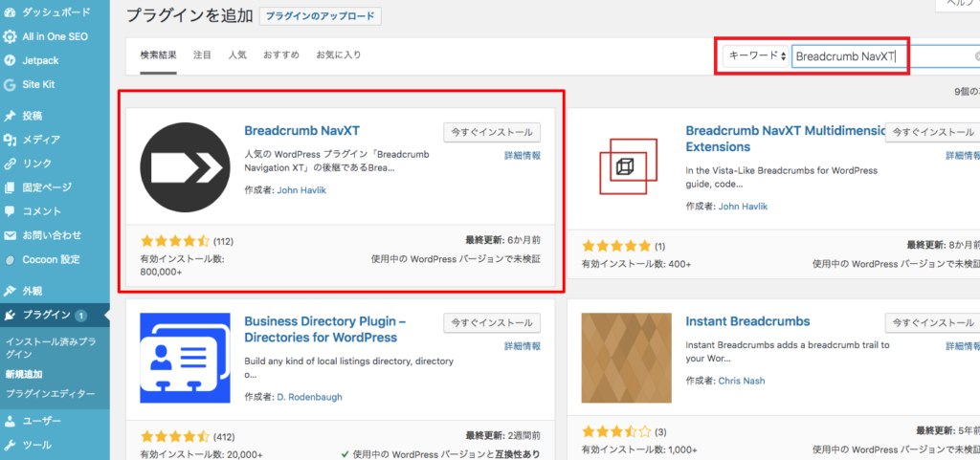980x460 pixels.
Task: Click the Business Directory Plugin logo
Action: click(x=186, y=359)
